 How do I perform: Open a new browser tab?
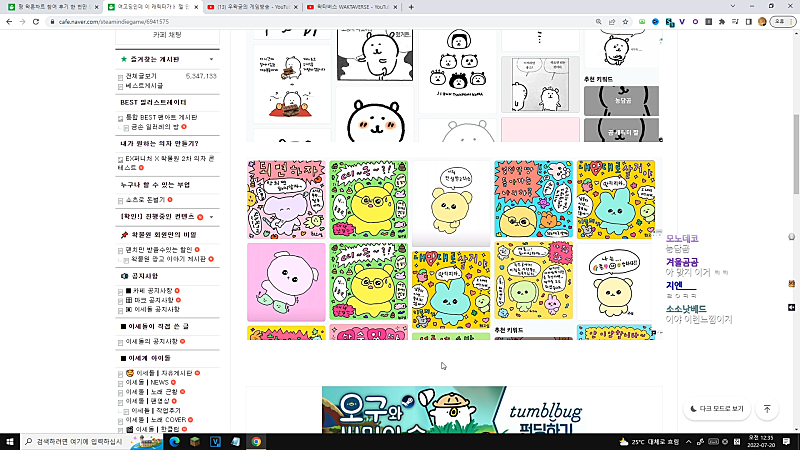pos(411,7)
